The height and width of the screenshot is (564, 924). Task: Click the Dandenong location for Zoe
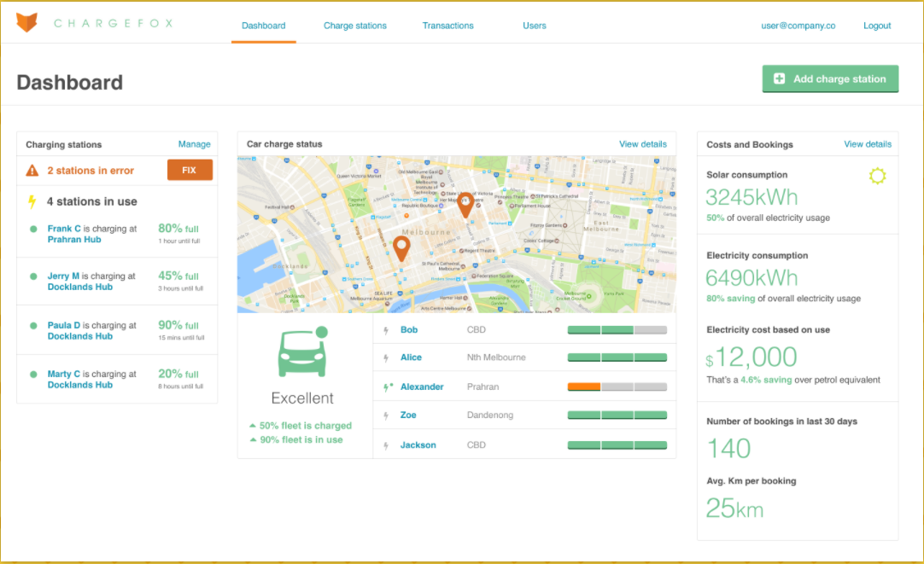coord(489,415)
